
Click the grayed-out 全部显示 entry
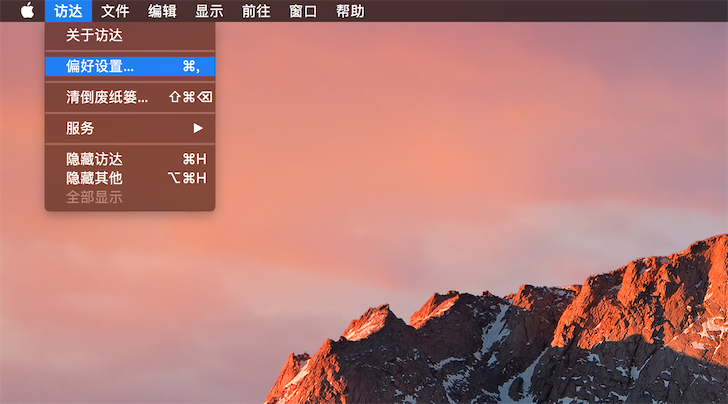point(130,197)
